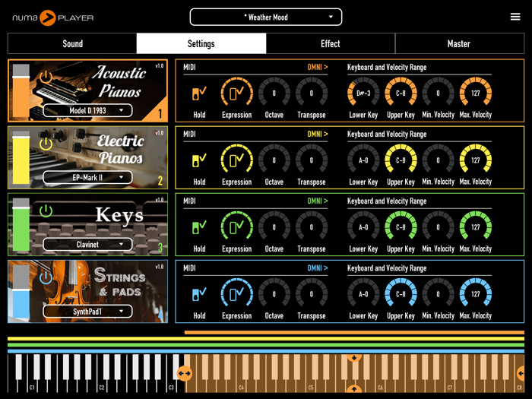
Task: Toggle Hold pedal for Strings & Pads
Action: tap(199, 294)
